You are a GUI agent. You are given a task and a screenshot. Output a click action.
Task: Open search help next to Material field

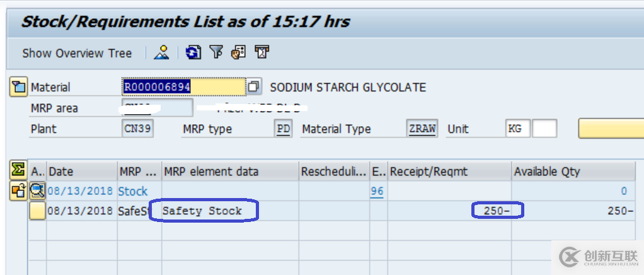[253, 86]
